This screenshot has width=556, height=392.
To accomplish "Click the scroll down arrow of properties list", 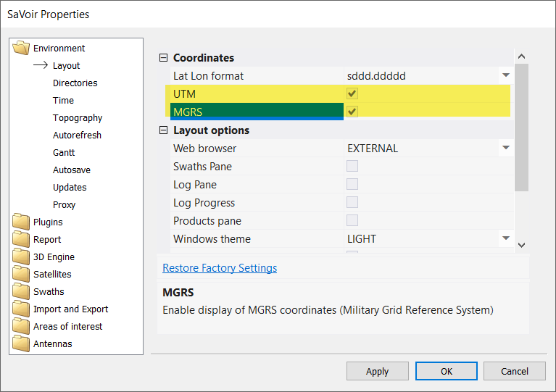I will click(521, 245).
